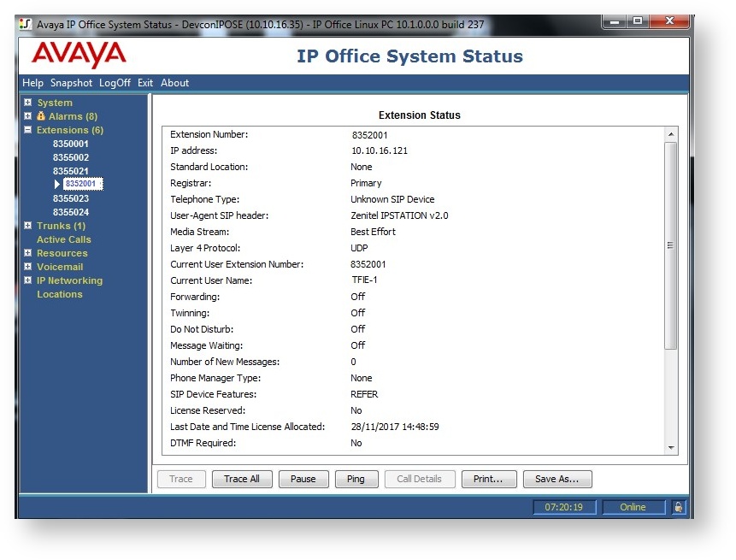Expand the Alarms (8) tree node
The image size is (736, 560).
(x=28, y=116)
